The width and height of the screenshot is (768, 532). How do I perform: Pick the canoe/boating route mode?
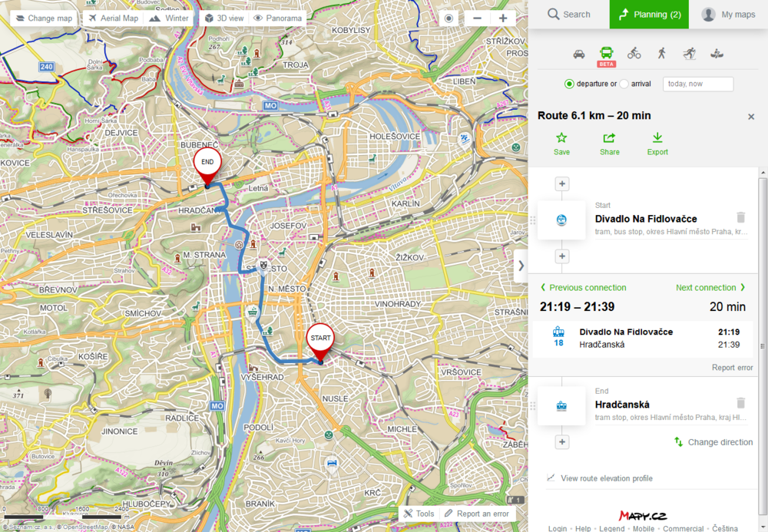click(717, 53)
